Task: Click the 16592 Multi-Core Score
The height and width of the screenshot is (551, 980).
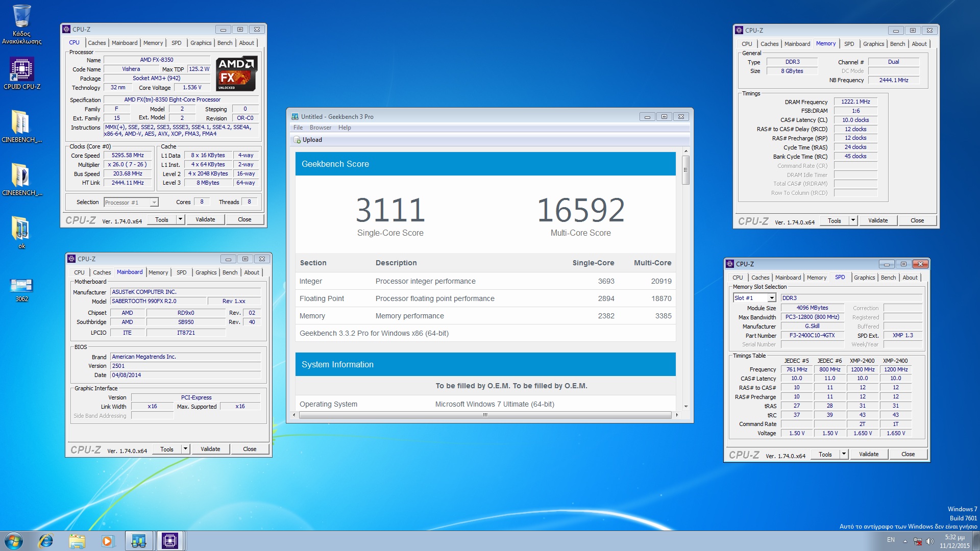Action: (x=580, y=210)
